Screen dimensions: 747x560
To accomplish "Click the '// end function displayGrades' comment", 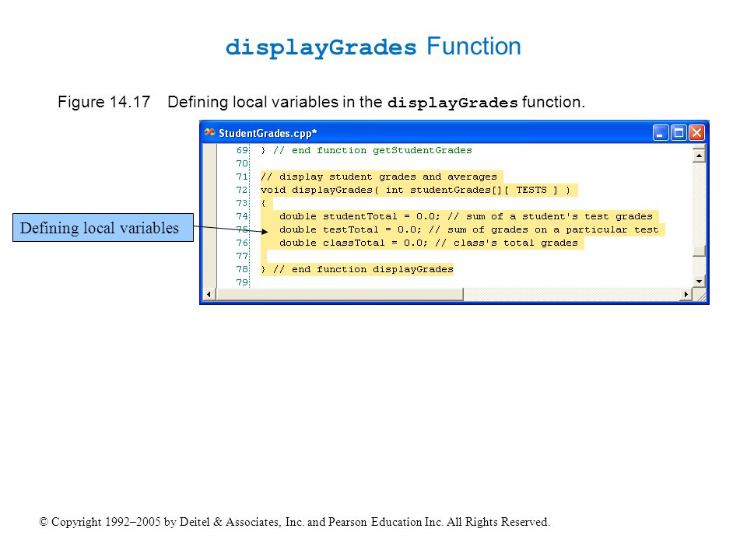I will coord(363,270).
